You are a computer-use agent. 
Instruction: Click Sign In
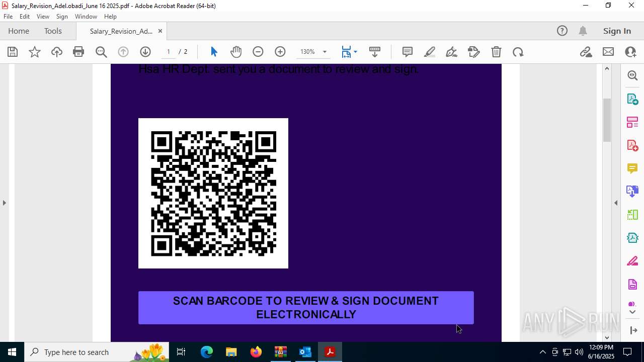coord(617,31)
